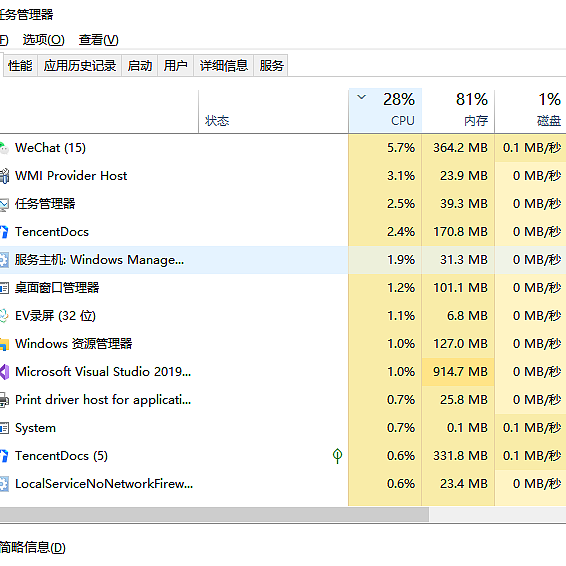566x566 pixels.
Task: Click the TencentDocs 2.4% row icon
Action: click(4, 232)
